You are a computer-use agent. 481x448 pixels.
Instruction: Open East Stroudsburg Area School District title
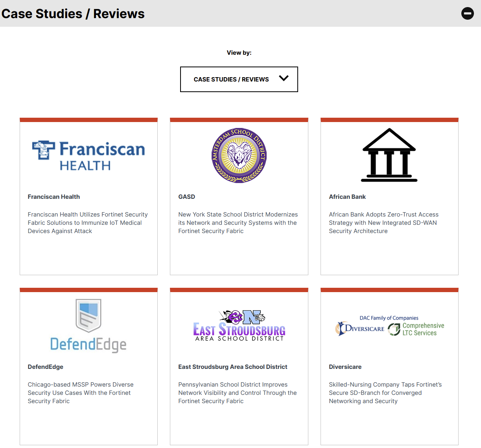[x=233, y=367]
